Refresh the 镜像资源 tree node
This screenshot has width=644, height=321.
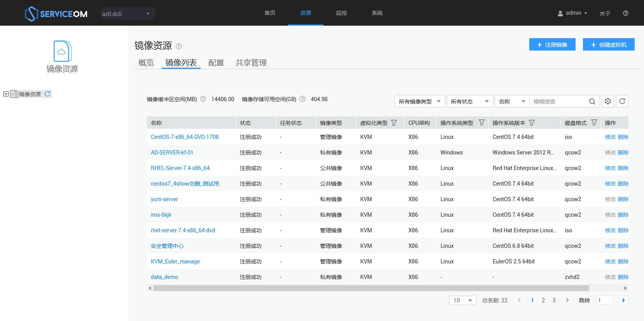pos(47,94)
